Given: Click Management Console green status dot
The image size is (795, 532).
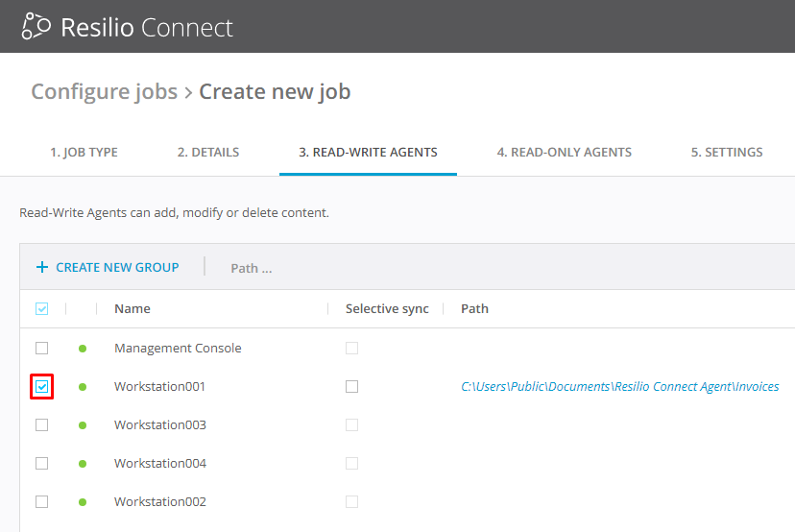Looking at the screenshot, I should pos(83,349).
